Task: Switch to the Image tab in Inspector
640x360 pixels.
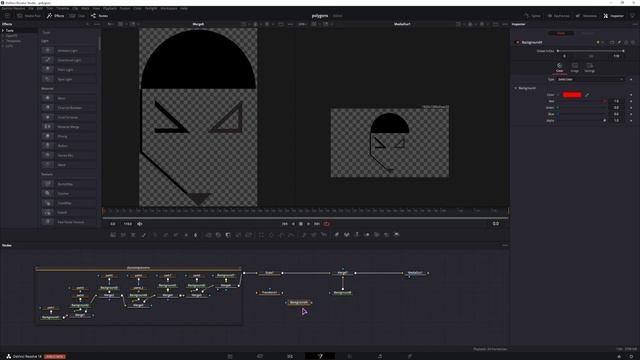Action: (x=575, y=67)
